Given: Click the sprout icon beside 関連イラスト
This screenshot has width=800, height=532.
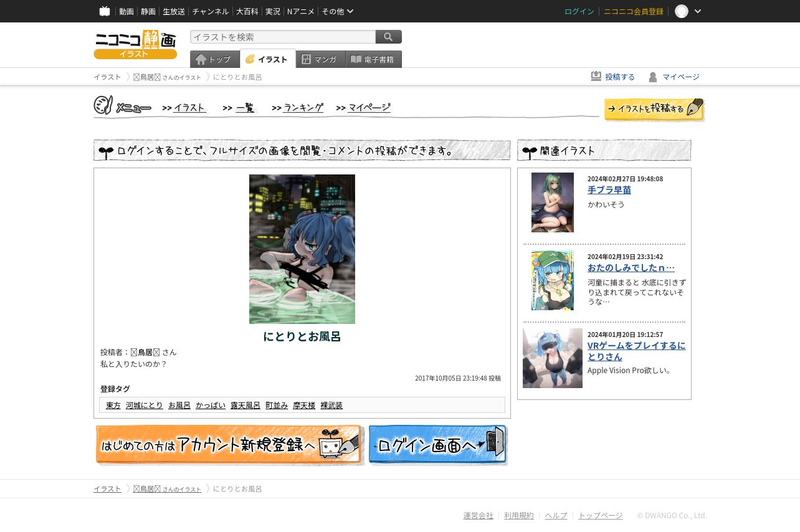Looking at the screenshot, I should pyautogui.click(x=530, y=151).
